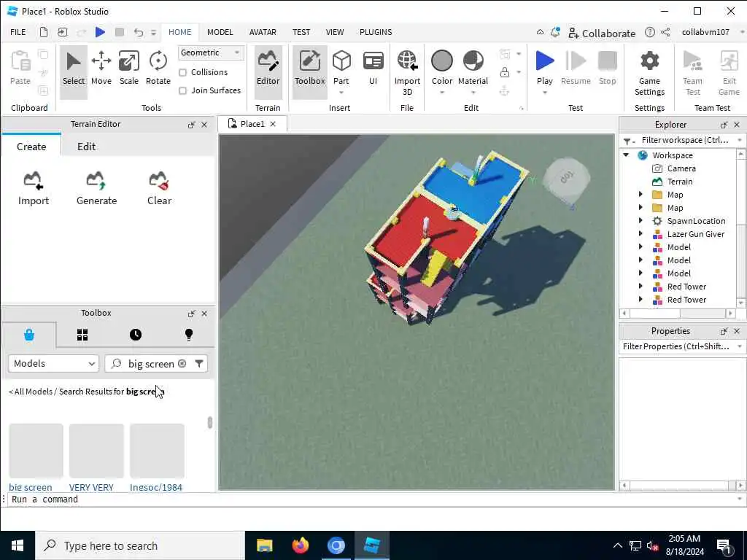The width and height of the screenshot is (747, 560).
Task: Open Firefox from the taskbar
Action: click(x=300, y=545)
